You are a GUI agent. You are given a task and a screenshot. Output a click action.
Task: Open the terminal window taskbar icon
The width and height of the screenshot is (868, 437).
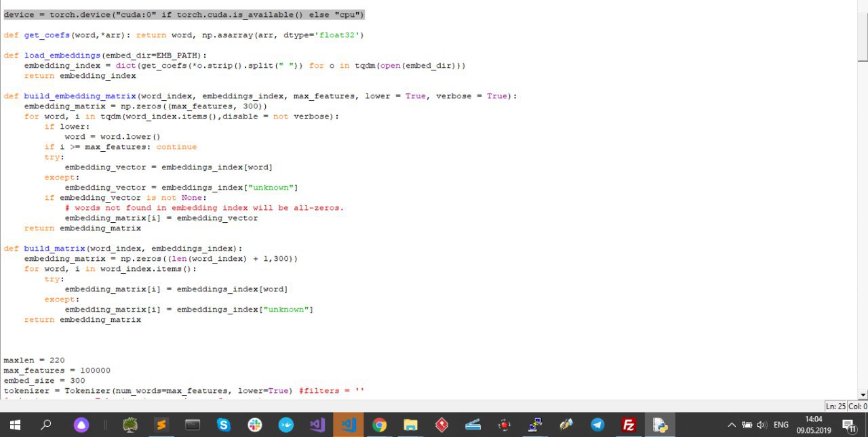[193, 425]
